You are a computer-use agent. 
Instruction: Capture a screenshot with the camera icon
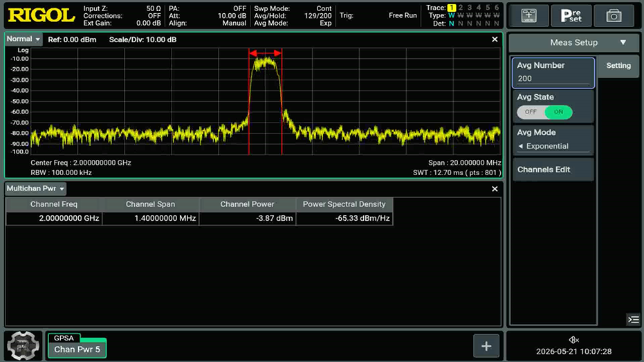coord(614,16)
